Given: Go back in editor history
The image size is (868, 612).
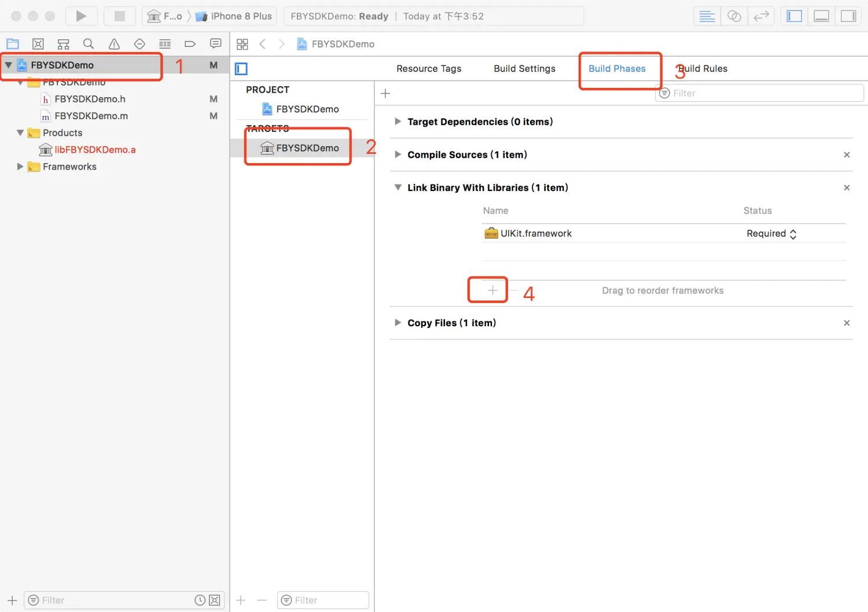Looking at the screenshot, I should 262,44.
